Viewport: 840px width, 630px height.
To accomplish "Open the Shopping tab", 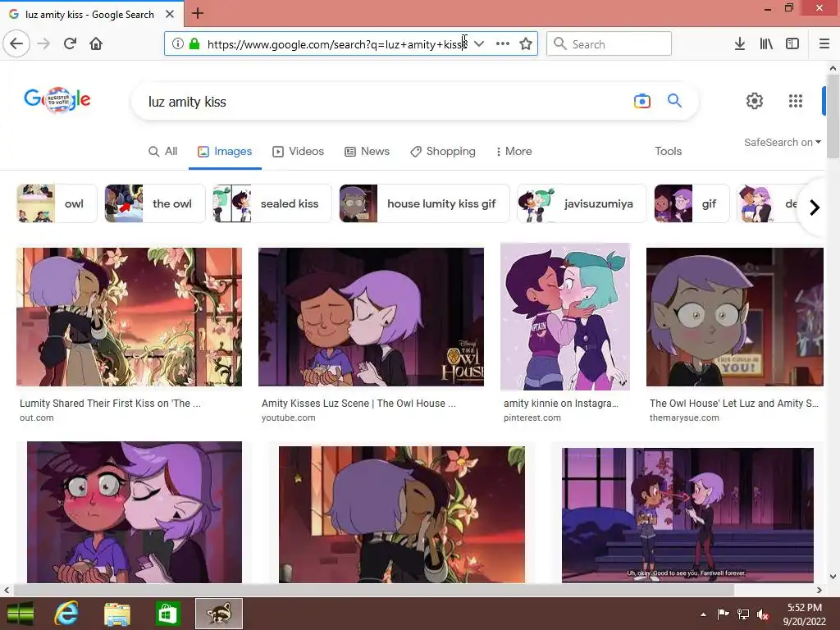I will point(443,152).
